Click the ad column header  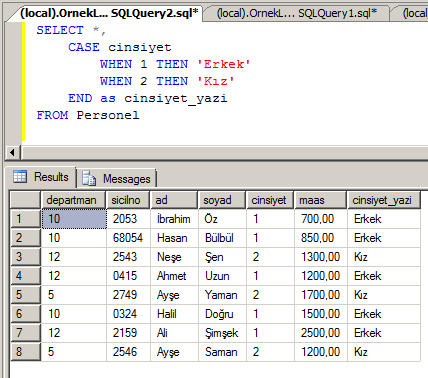[x=174, y=200]
